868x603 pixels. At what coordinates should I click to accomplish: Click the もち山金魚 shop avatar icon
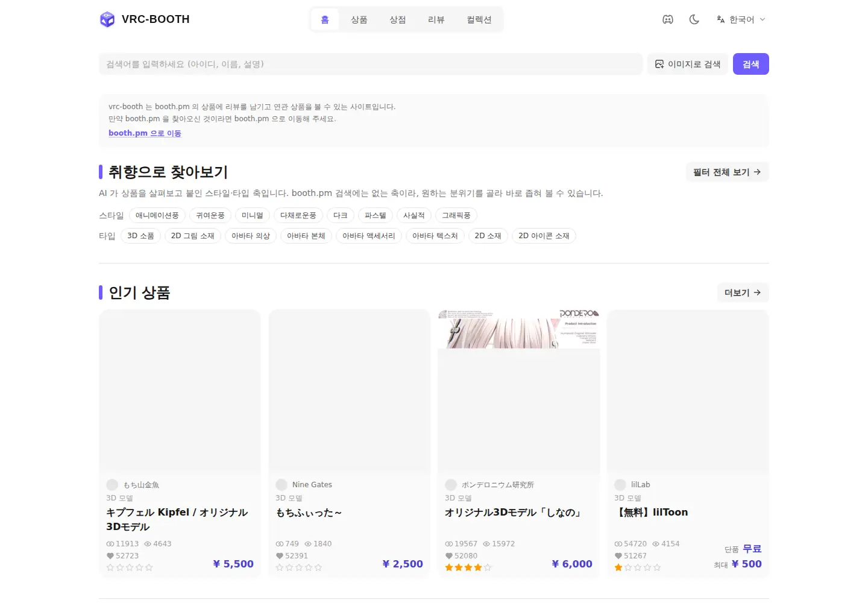[112, 485]
